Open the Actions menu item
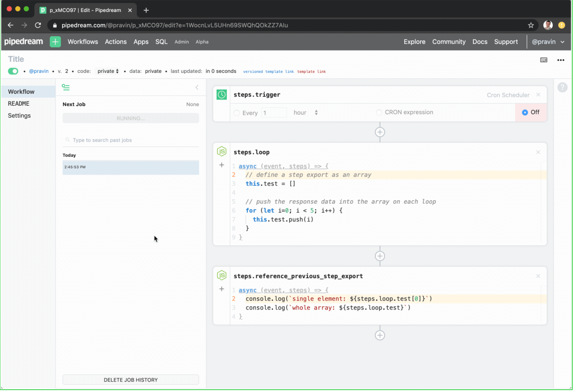573x392 pixels. click(115, 42)
